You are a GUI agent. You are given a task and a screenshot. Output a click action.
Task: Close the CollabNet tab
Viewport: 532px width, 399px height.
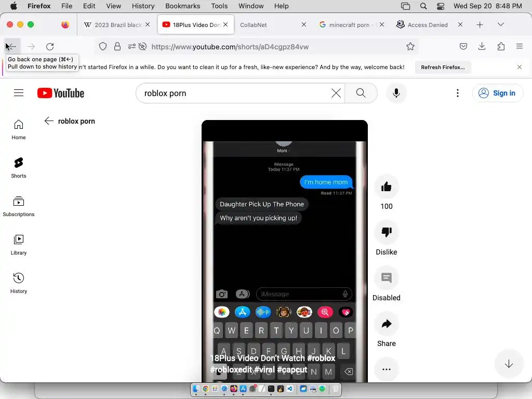tap(303, 24)
